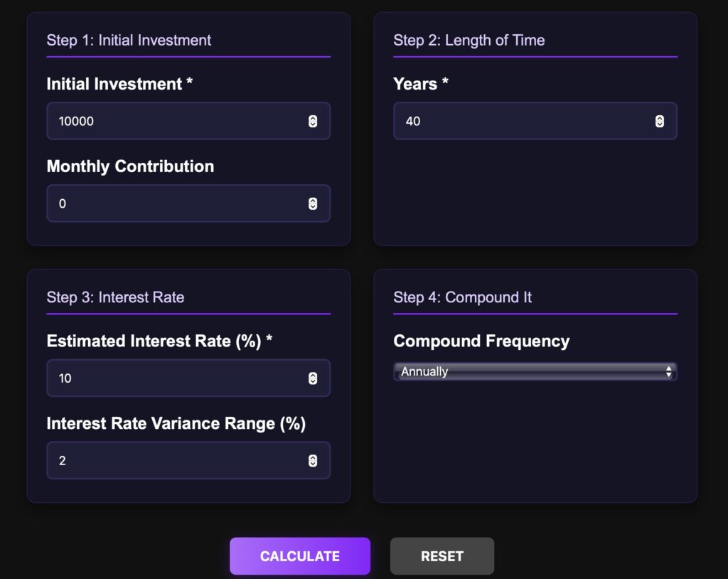Click the Estimated Interest Rate field
Viewport: 728px width, 579px height.
coord(178,378)
